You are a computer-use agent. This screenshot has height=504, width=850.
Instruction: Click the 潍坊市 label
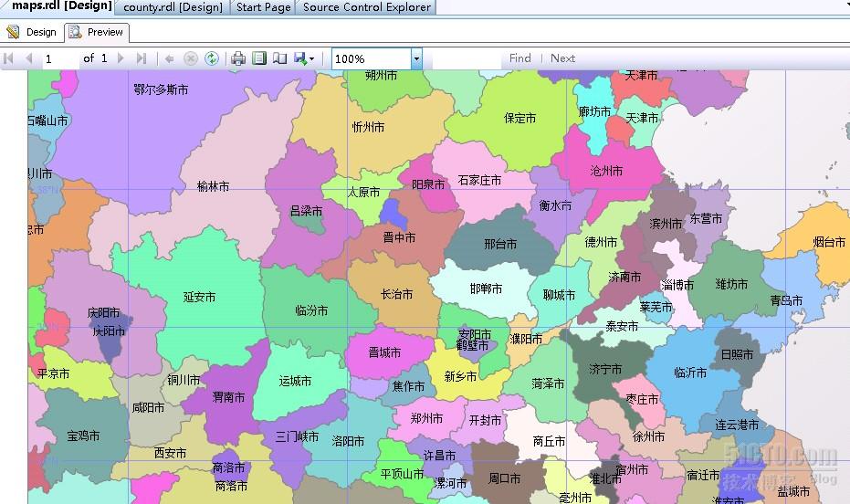[732, 283]
